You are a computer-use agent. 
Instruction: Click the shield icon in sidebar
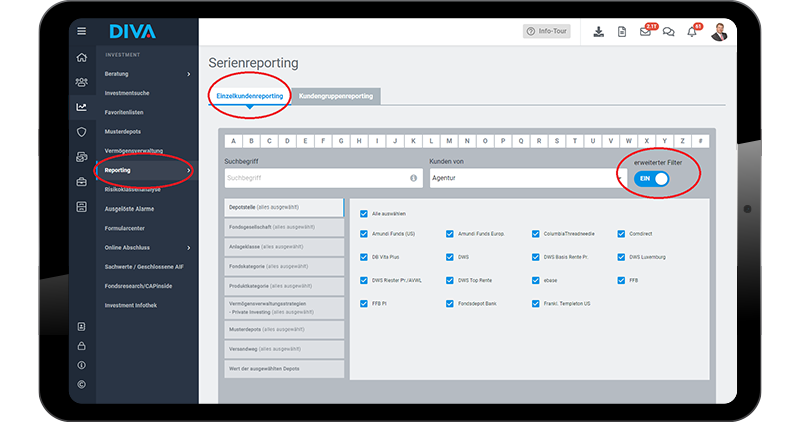click(82, 132)
